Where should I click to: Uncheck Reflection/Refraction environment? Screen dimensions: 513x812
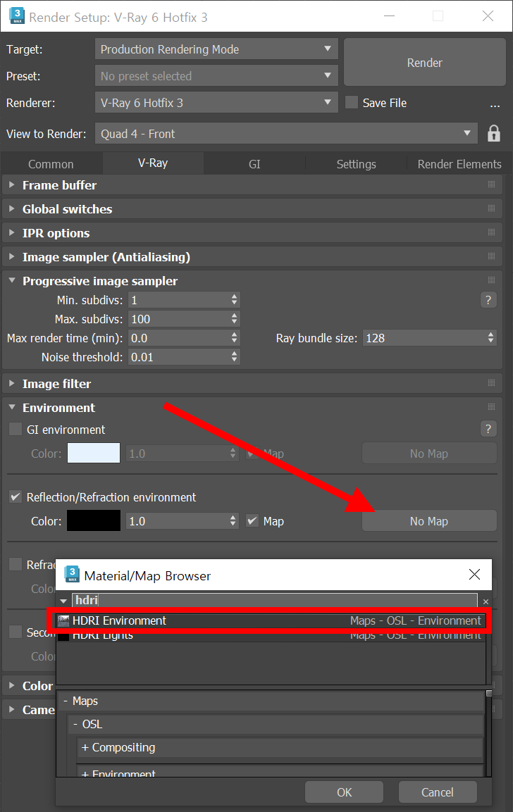(16, 496)
